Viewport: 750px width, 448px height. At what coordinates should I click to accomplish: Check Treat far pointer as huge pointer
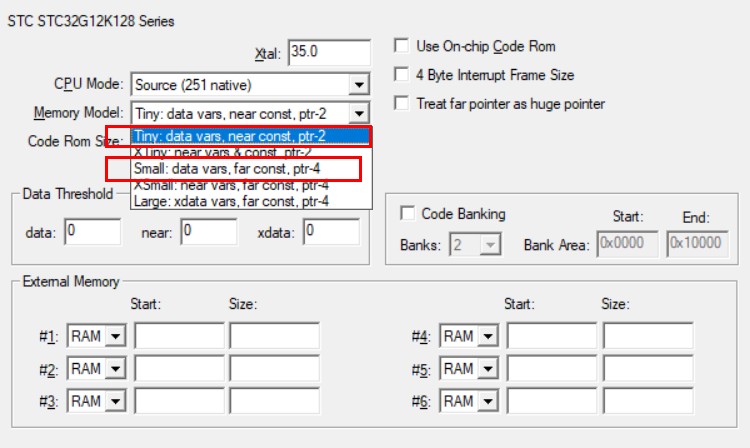click(x=401, y=103)
